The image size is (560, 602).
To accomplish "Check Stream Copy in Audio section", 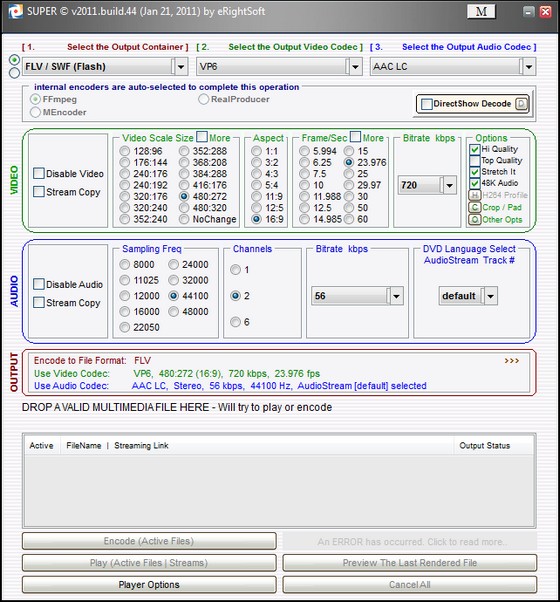I will (x=39, y=303).
